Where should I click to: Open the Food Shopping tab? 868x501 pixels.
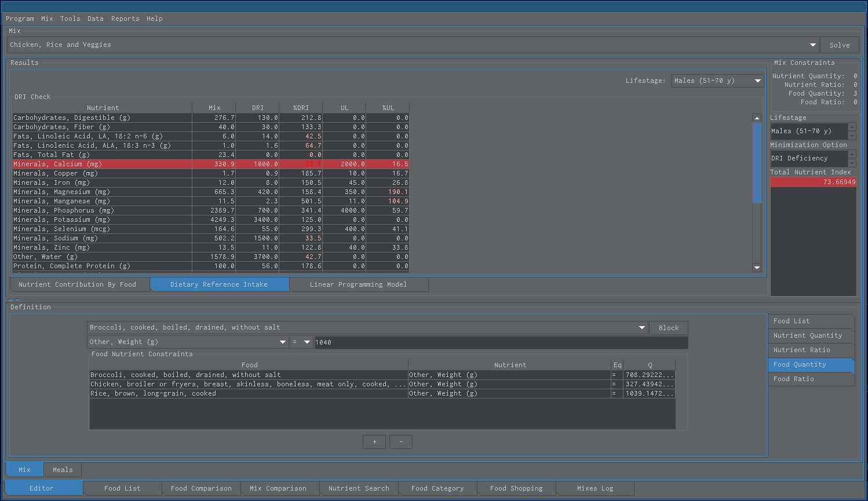[516, 488]
